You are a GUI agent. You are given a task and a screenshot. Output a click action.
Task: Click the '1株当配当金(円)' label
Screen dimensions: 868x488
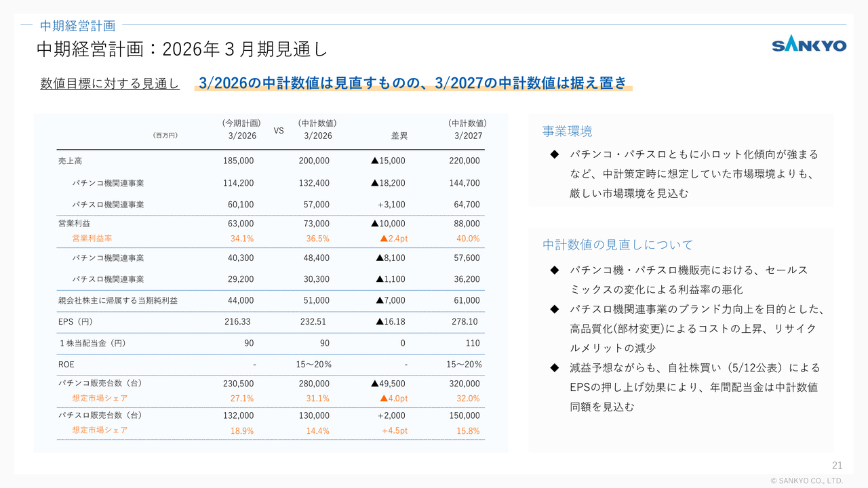click(92, 344)
